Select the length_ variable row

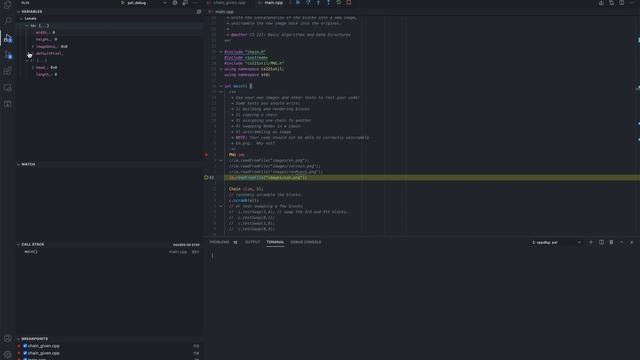[109, 75]
